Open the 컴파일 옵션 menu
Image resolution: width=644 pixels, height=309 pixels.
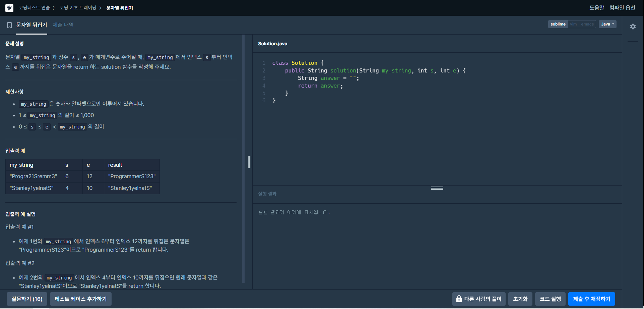coord(622,8)
